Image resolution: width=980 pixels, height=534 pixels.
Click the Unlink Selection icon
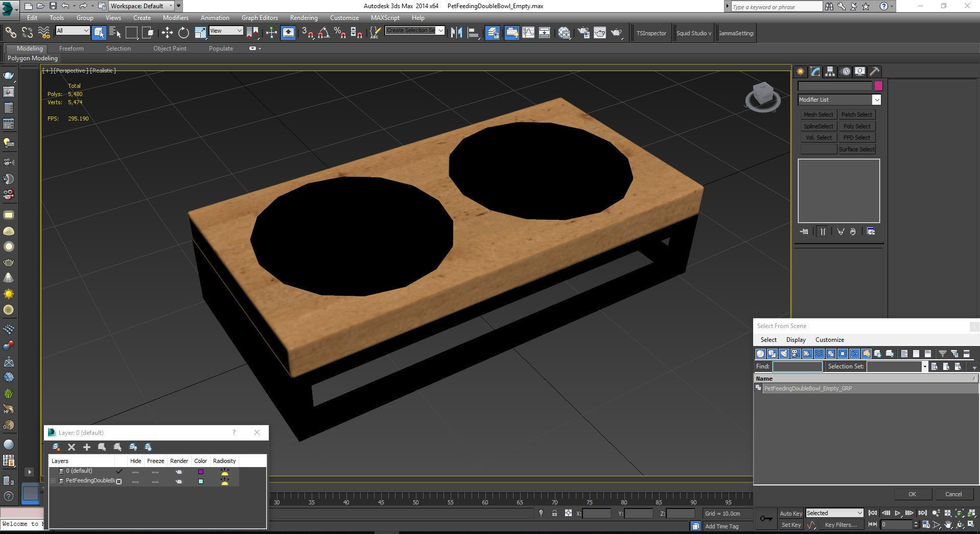[x=27, y=33]
